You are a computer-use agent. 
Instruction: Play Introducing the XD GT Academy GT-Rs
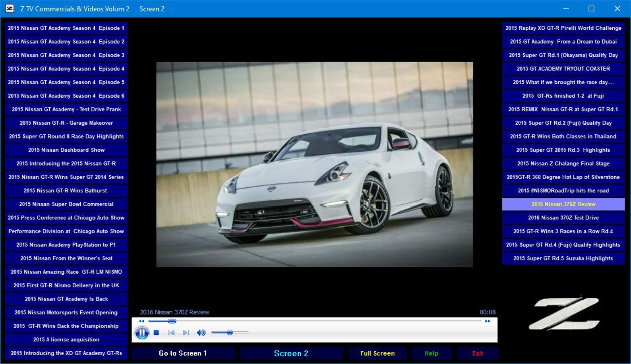pos(66,353)
